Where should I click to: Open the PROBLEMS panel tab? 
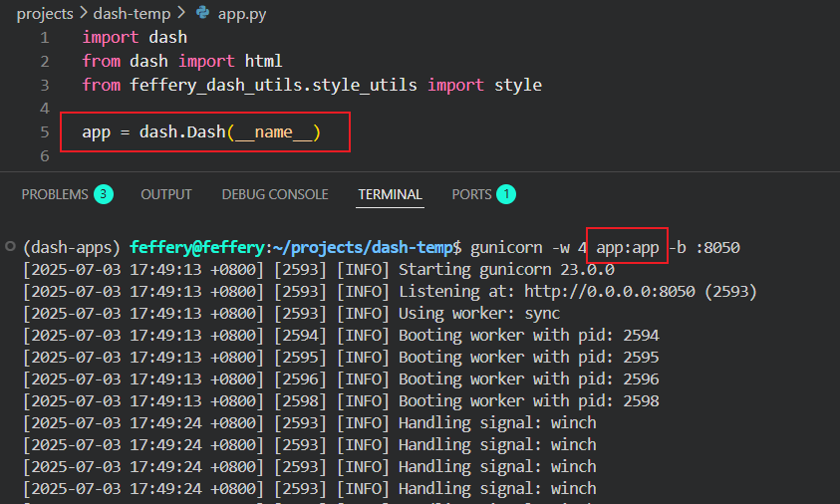pyautogui.click(x=55, y=194)
